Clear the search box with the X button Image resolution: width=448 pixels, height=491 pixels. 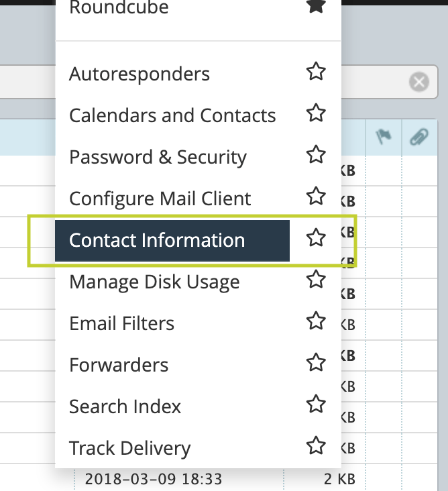419,82
